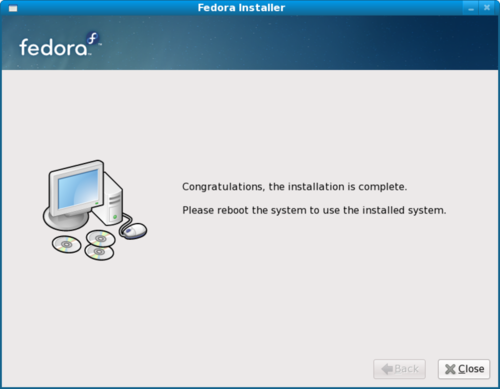The image size is (500, 389).
Task: Close the window using the title bar X
Action: [x=487, y=8]
